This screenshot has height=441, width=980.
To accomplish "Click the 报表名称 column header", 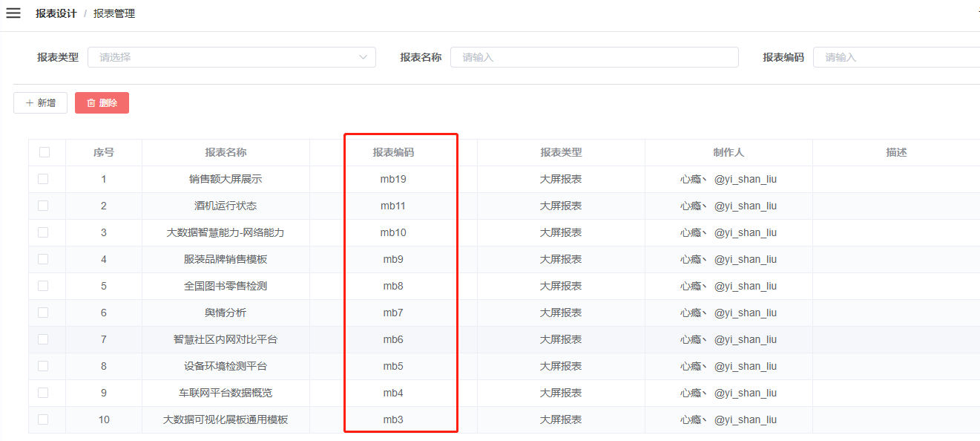I will [x=226, y=152].
